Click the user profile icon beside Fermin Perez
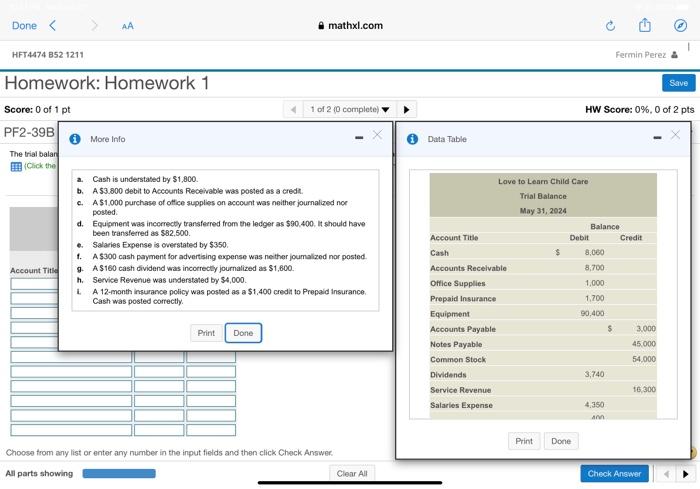The height and width of the screenshot is (489, 700). [x=675, y=54]
